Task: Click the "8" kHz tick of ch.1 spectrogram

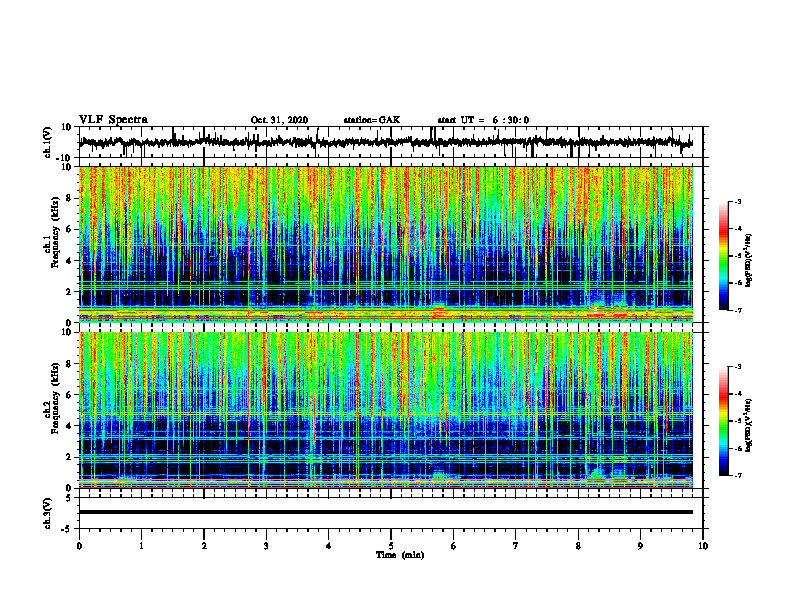Action: point(69,198)
